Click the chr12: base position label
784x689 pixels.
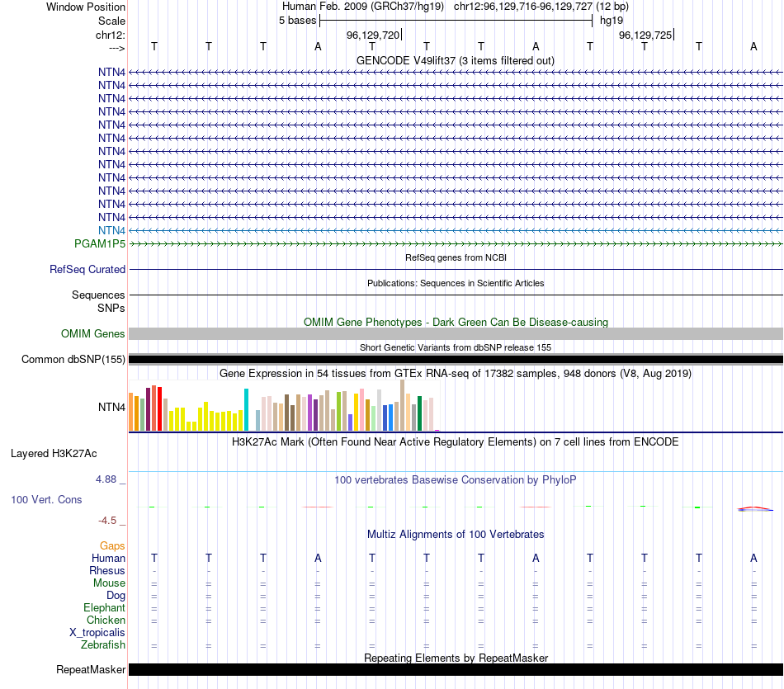click(x=110, y=35)
